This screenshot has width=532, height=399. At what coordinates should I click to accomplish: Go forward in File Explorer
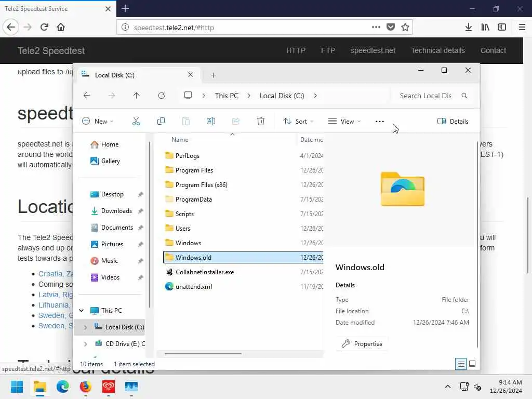(112, 96)
